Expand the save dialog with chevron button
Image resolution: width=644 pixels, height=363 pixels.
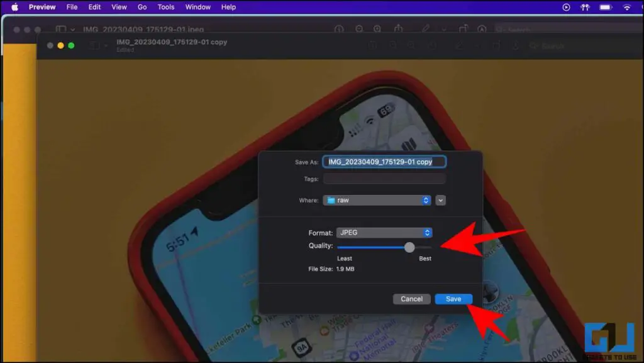tap(440, 201)
